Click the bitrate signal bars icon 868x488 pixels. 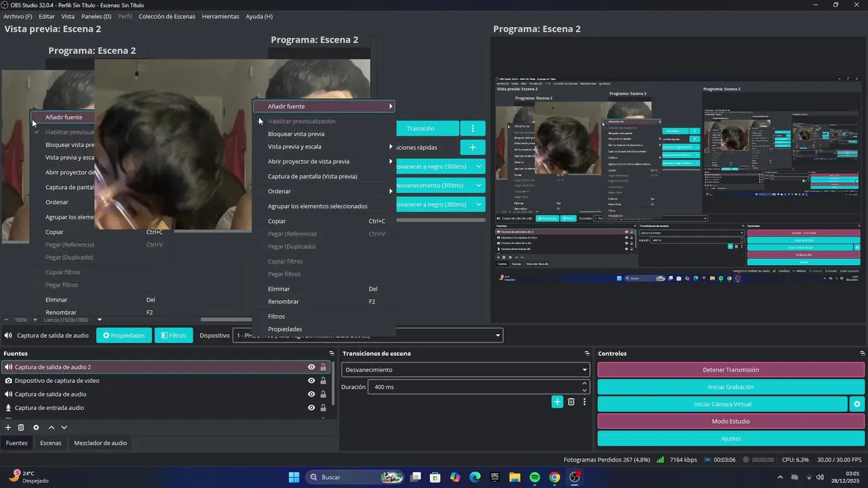(x=660, y=460)
